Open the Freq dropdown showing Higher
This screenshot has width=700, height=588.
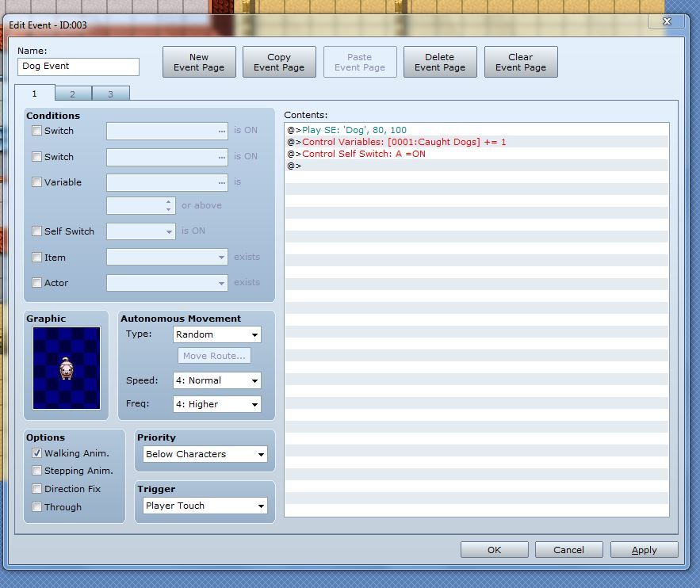point(216,404)
